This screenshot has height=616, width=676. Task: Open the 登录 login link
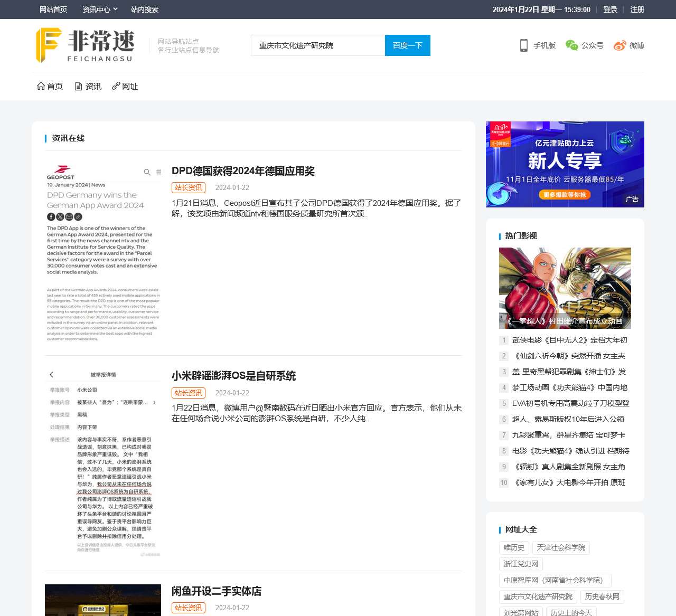[610, 9]
